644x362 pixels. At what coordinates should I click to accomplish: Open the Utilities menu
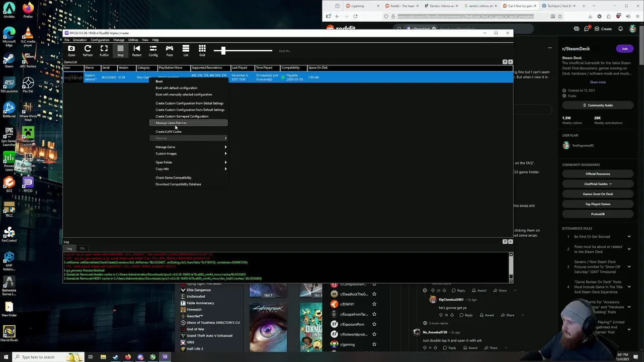133,40
